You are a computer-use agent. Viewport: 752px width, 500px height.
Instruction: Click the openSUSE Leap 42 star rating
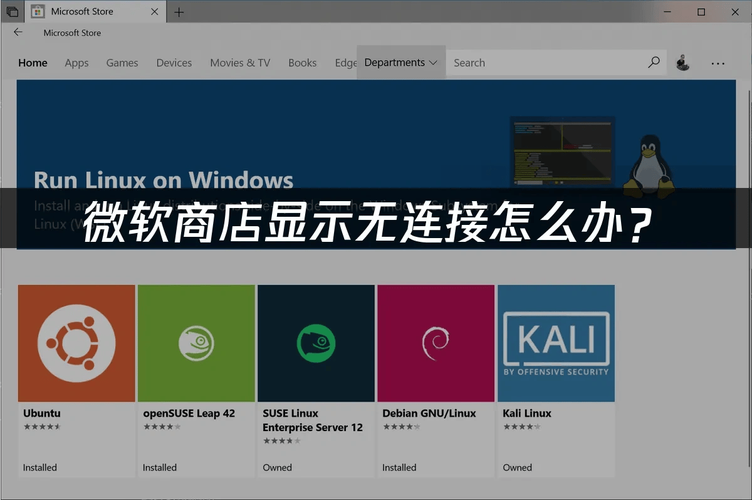(x=162, y=427)
